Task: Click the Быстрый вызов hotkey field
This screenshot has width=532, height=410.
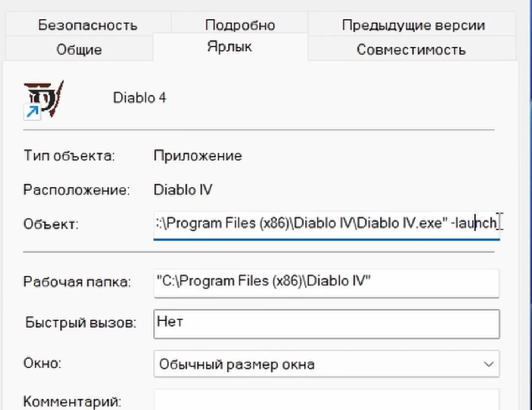Action: [x=326, y=323]
